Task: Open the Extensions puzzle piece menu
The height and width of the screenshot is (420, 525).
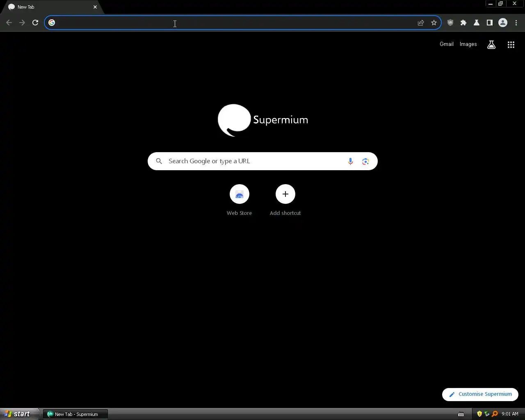Action: [463, 23]
